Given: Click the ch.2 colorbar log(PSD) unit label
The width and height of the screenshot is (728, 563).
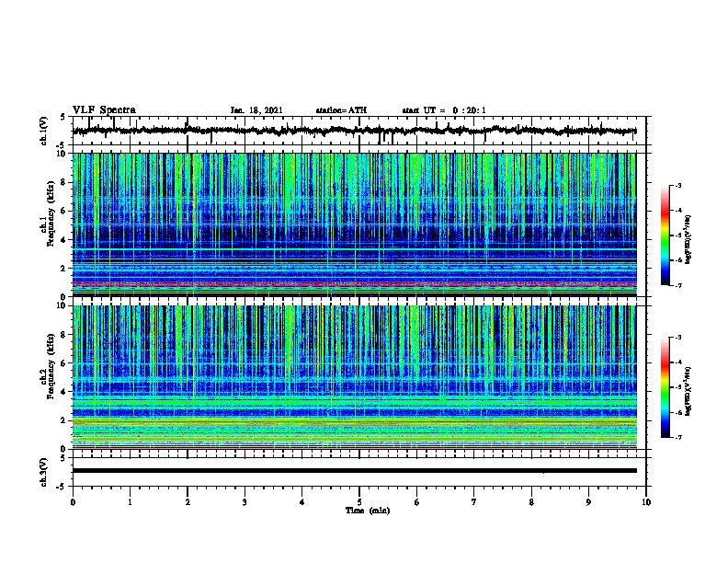Looking at the screenshot, I should pos(688,391).
